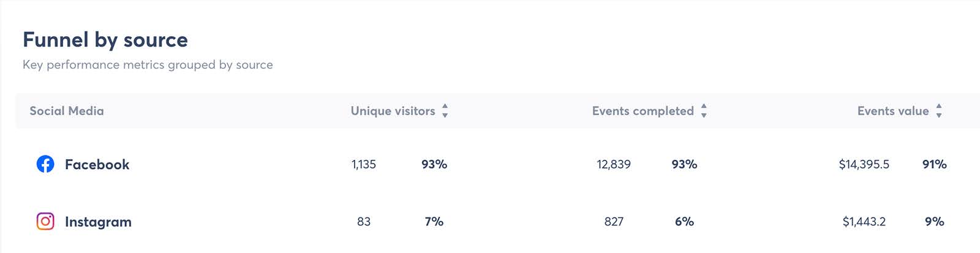Click Facebook unique visitors count 1,135
The width and height of the screenshot is (980, 253).
[364, 164]
